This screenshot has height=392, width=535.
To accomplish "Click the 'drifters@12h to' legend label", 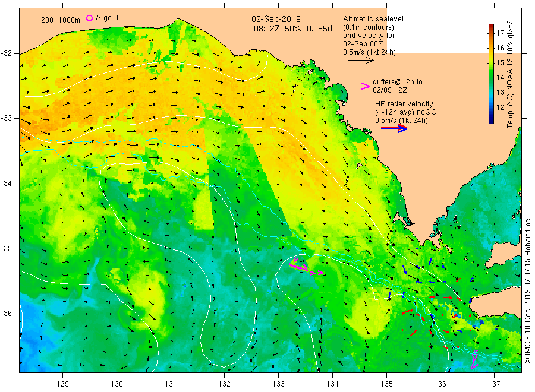I will [x=397, y=82].
